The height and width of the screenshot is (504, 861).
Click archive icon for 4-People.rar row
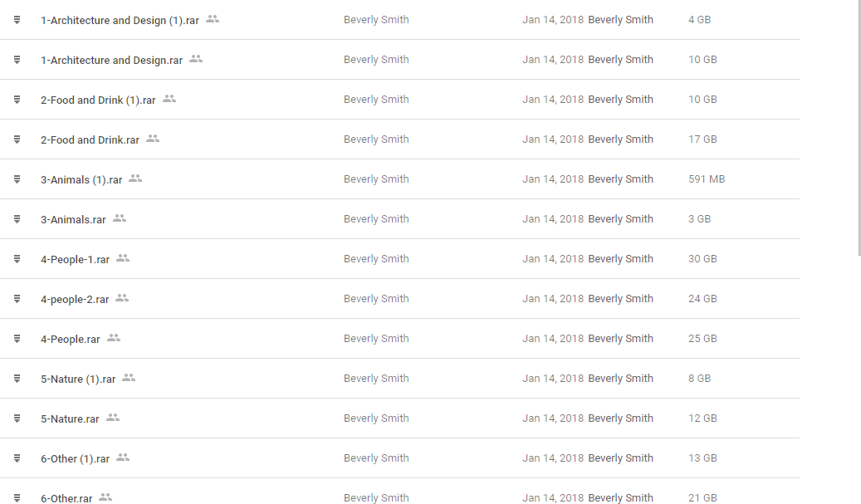click(17, 339)
